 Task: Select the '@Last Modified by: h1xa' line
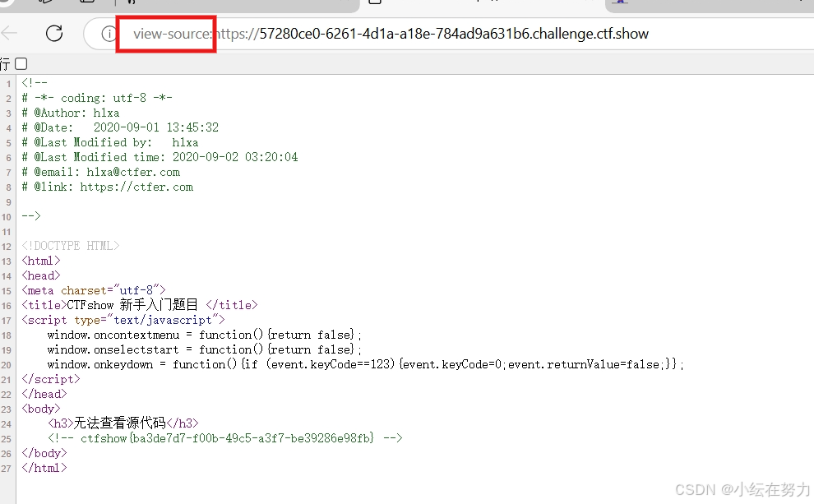coord(109,142)
